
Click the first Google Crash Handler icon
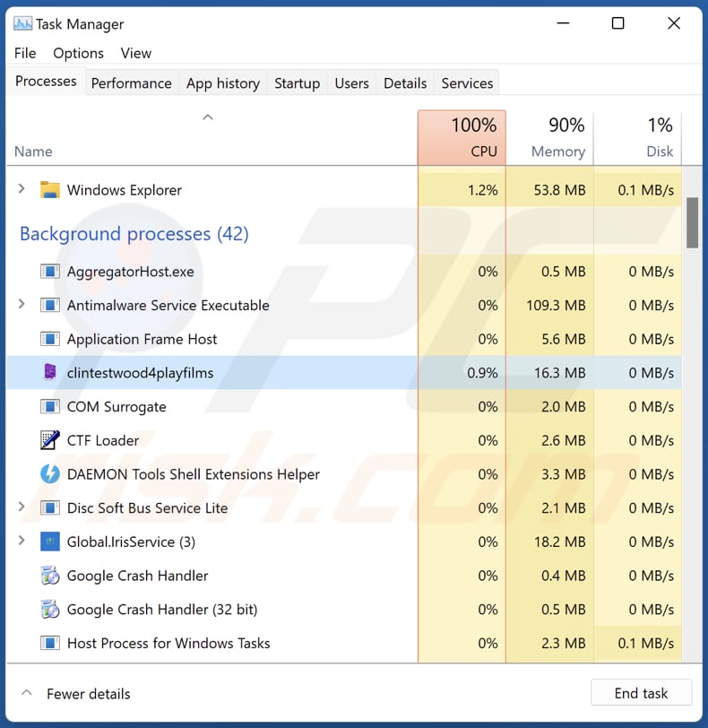[x=50, y=576]
